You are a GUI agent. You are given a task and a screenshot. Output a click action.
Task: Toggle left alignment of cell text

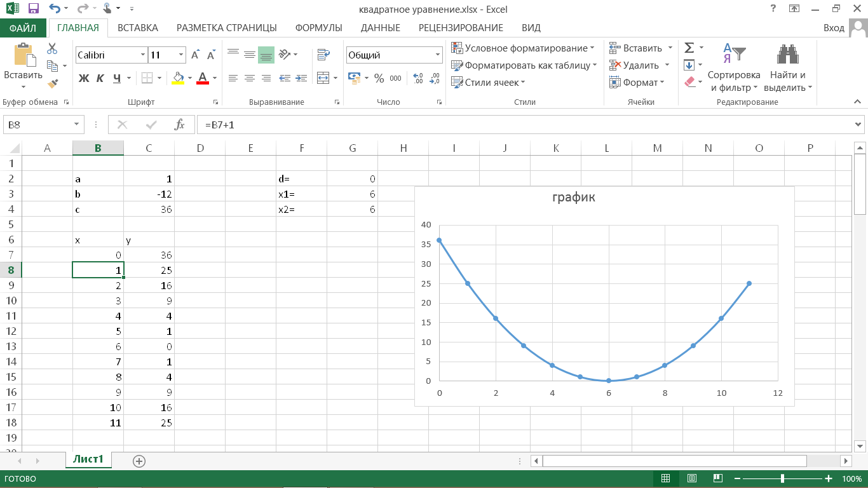click(x=233, y=78)
